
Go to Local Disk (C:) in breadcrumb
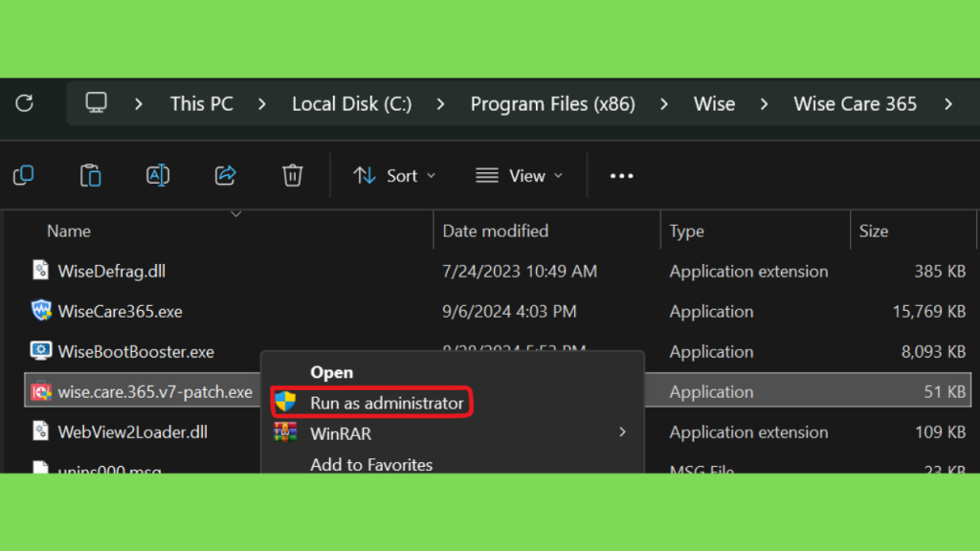(x=351, y=103)
